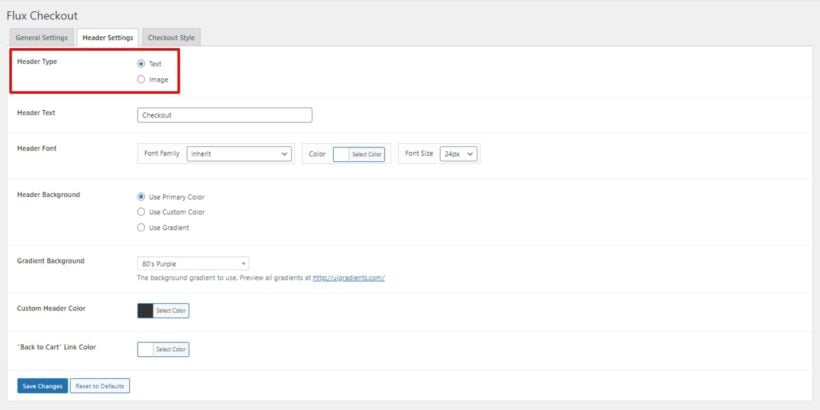
Task: Click the Font Size label
Action: point(419,154)
